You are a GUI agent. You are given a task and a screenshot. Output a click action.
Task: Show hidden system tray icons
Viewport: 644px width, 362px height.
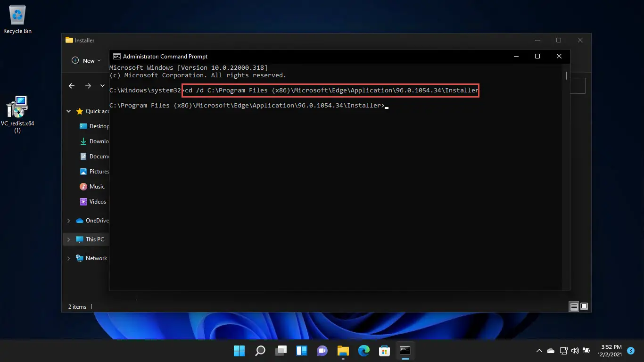(x=539, y=351)
